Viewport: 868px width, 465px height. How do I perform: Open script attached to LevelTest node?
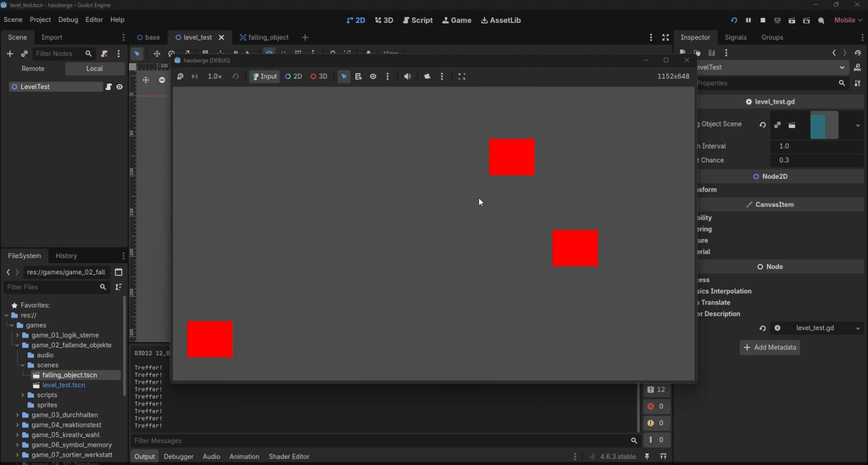click(x=109, y=87)
